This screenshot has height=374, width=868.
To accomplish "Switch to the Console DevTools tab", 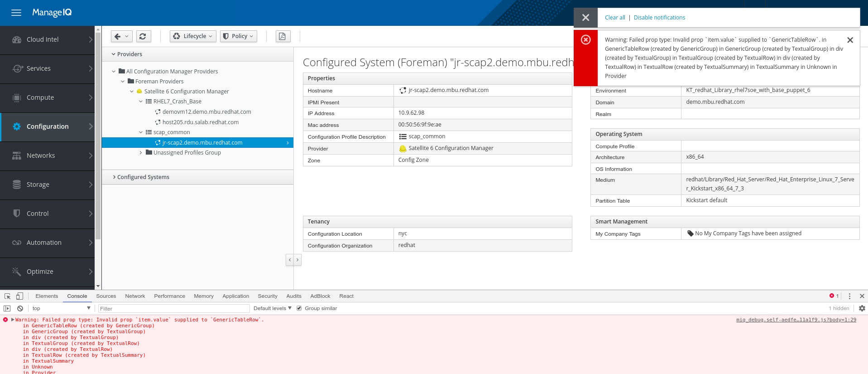I will click(x=77, y=296).
